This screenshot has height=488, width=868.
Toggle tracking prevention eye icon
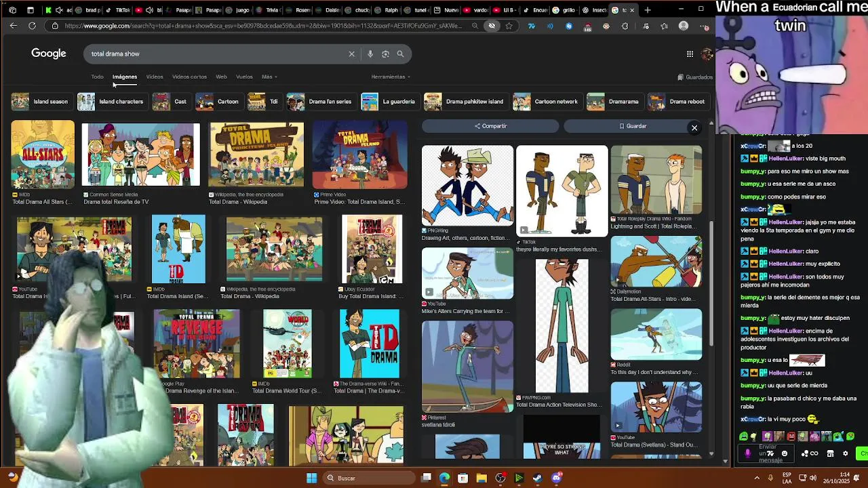(x=492, y=26)
